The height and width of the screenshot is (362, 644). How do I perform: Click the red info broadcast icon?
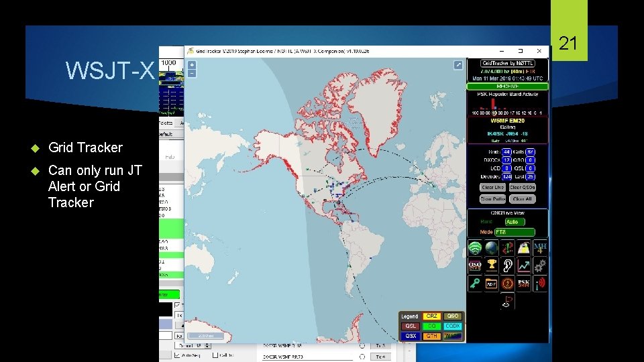tap(540, 283)
